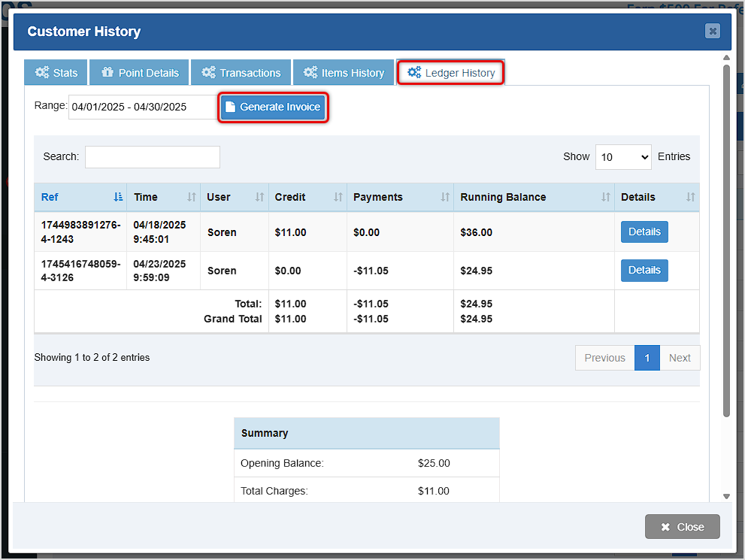Toggle sorting on the Running Balance column

click(606, 197)
